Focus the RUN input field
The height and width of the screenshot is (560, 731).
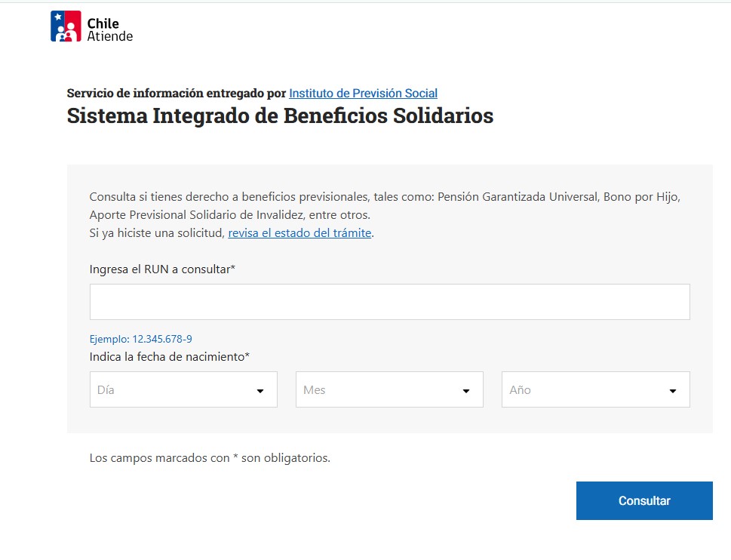389,302
